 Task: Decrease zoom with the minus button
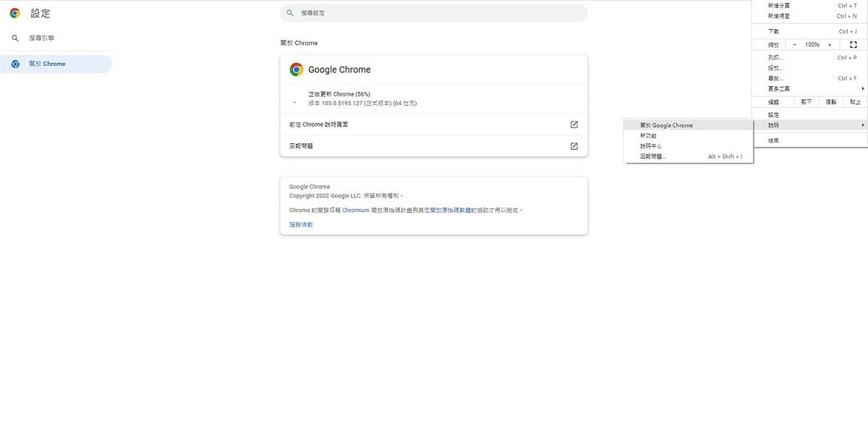point(794,45)
